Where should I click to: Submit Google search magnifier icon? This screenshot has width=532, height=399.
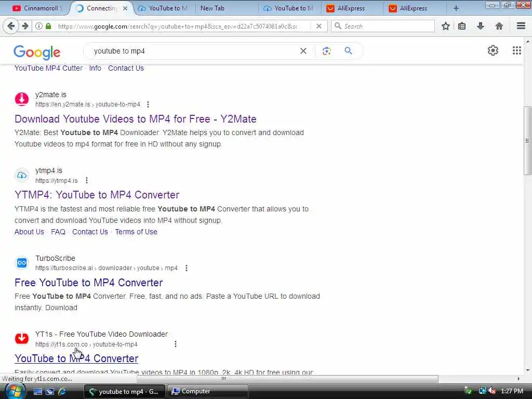[x=348, y=51]
